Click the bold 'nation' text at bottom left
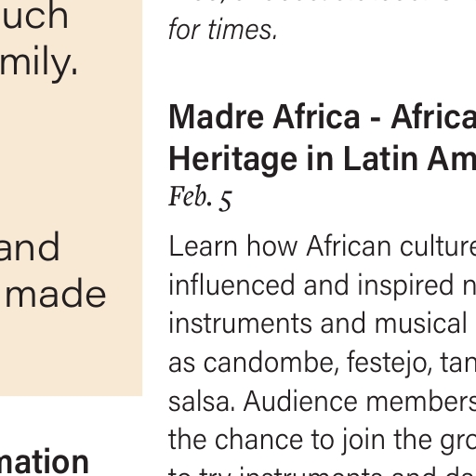This screenshot has height=476, width=476. pos(45,463)
